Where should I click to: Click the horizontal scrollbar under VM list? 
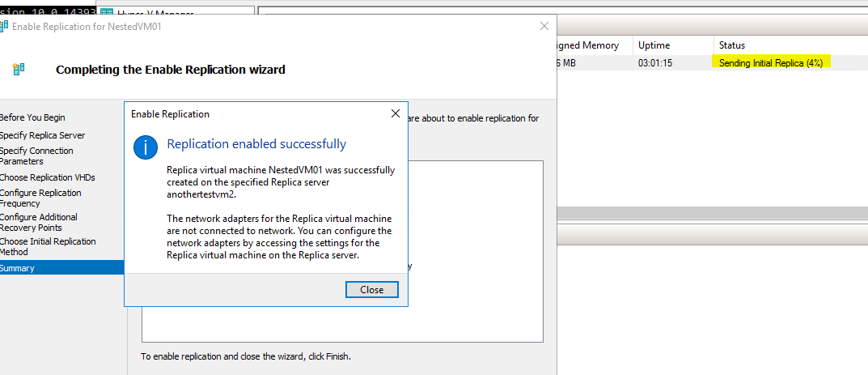point(713,213)
